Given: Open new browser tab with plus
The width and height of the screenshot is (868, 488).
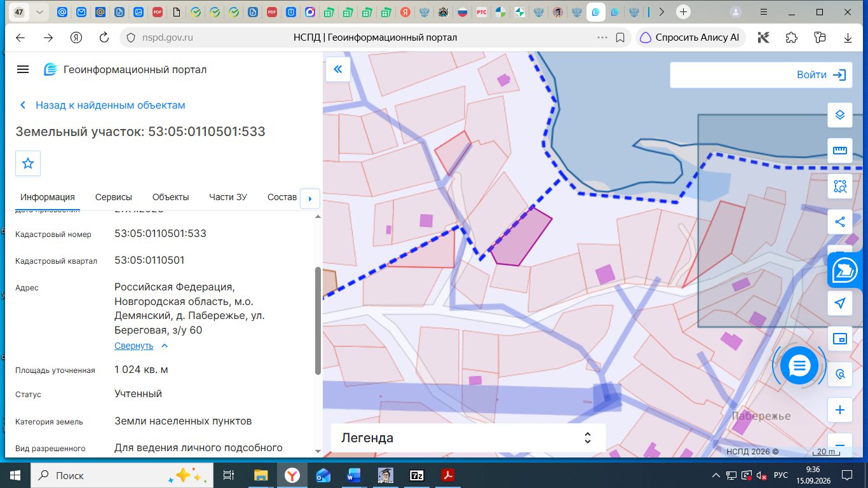Looking at the screenshot, I should 683,12.
